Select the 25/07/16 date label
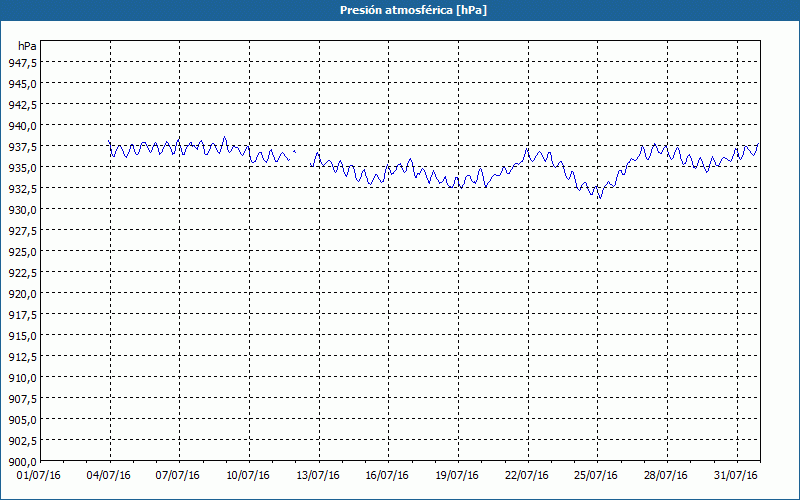This screenshot has width=800, height=500. click(596, 476)
